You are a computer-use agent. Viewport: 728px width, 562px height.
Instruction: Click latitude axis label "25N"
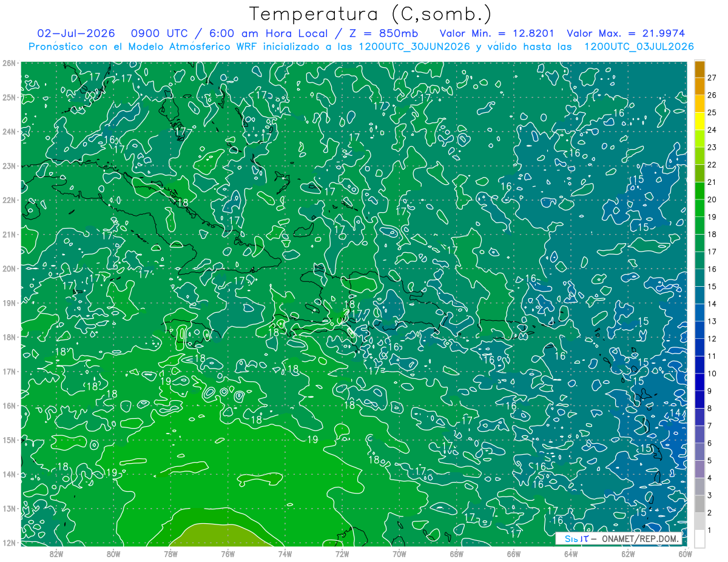[9, 97]
